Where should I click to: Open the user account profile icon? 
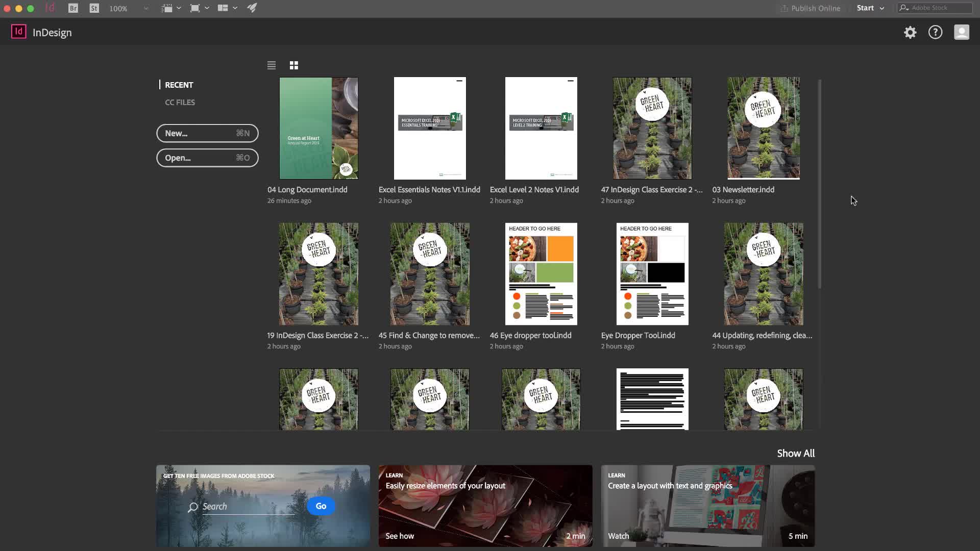(x=962, y=33)
